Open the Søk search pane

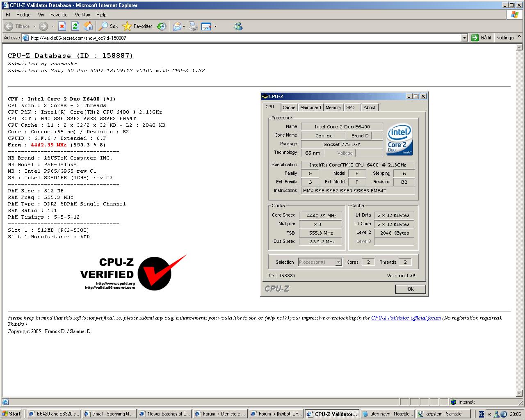coord(109,26)
